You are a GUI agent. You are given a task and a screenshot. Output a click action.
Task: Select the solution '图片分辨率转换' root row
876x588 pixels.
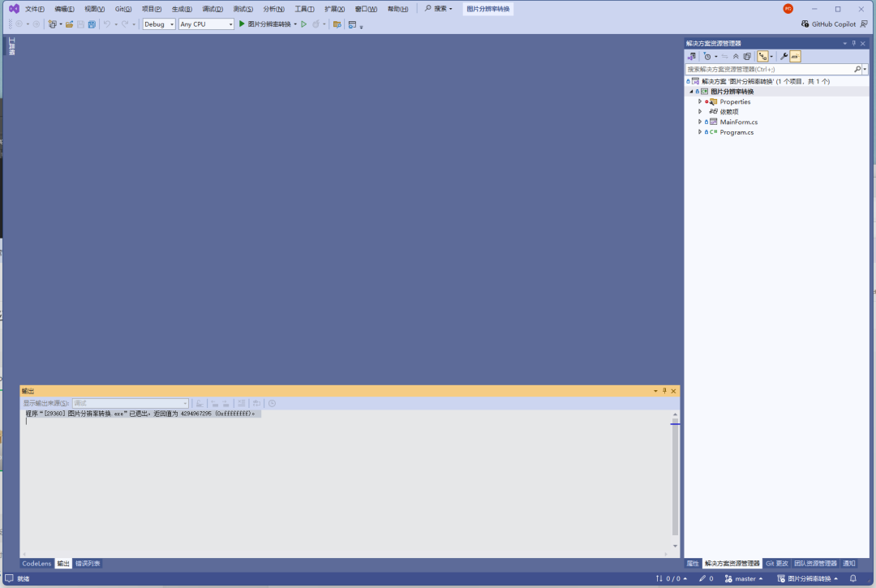click(x=776, y=82)
